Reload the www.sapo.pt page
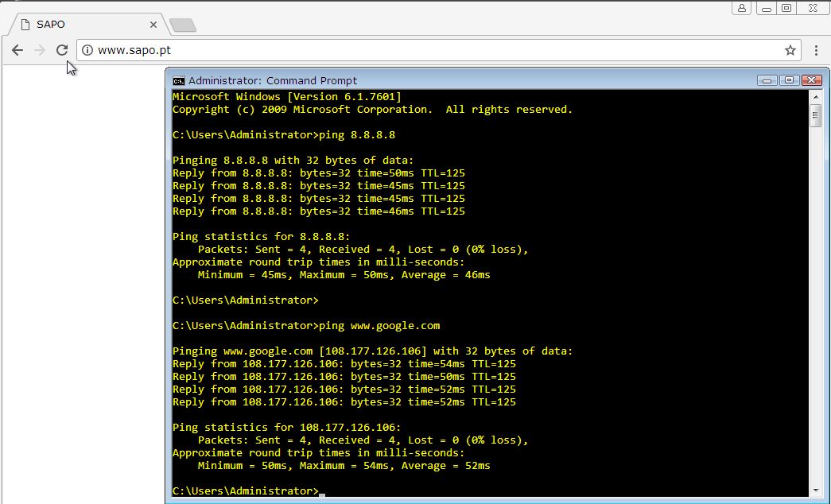 point(62,50)
